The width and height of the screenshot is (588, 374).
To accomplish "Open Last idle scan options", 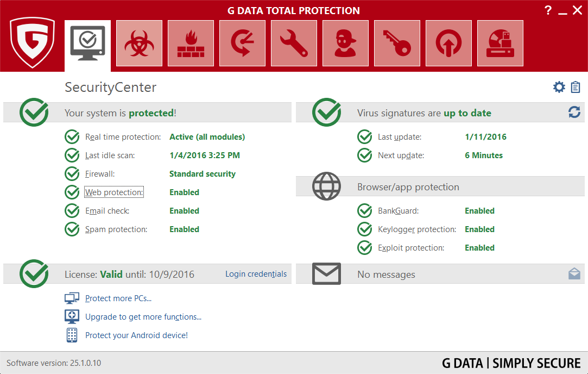I will 110,155.
